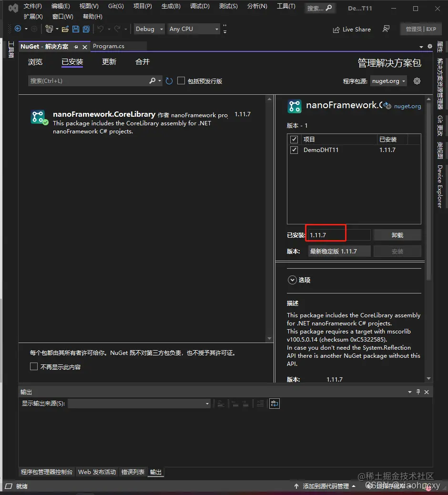Image resolution: width=448 pixels, height=495 pixels.
Task: Open the 调试(D) menu
Action: click(x=200, y=6)
